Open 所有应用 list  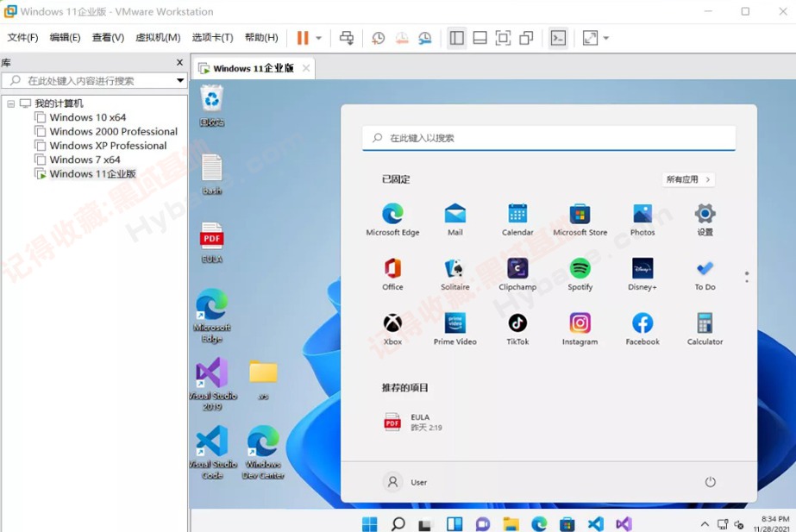coord(688,179)
